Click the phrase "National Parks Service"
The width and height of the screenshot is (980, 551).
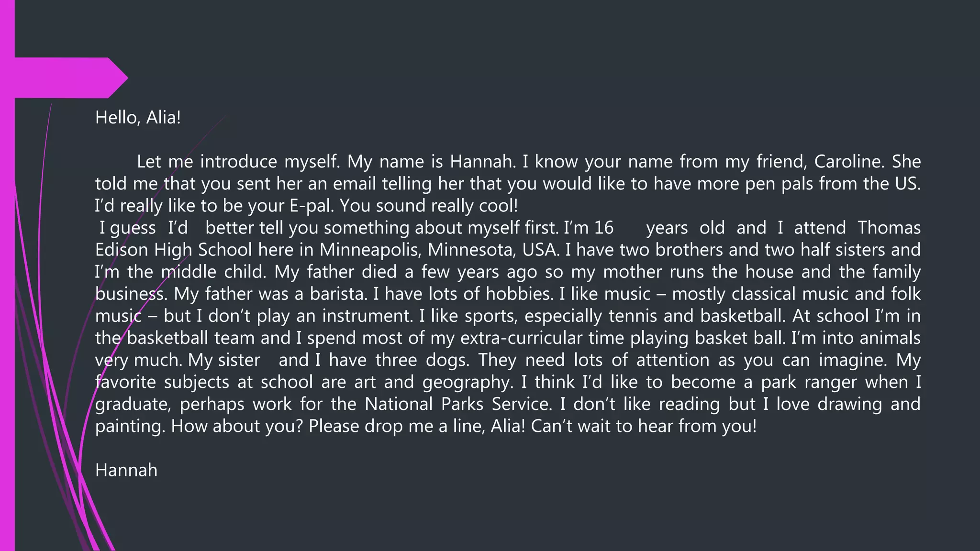pos(457,404)
